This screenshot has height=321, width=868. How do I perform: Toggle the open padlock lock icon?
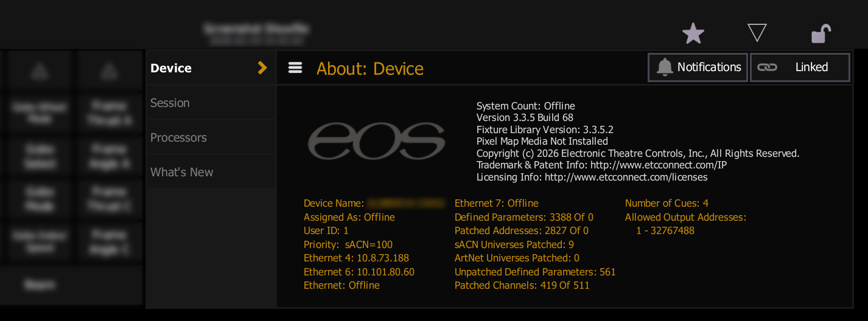click(x=821, y=33)
